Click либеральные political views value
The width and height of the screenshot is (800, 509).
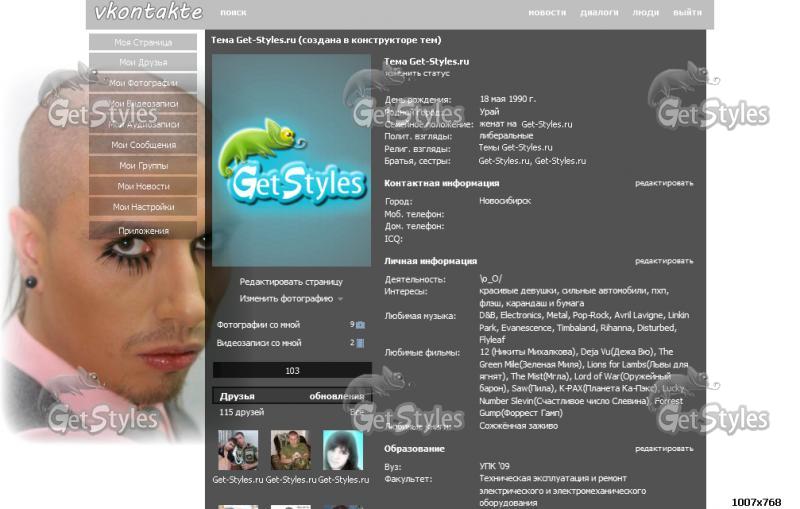coord(506,136)
